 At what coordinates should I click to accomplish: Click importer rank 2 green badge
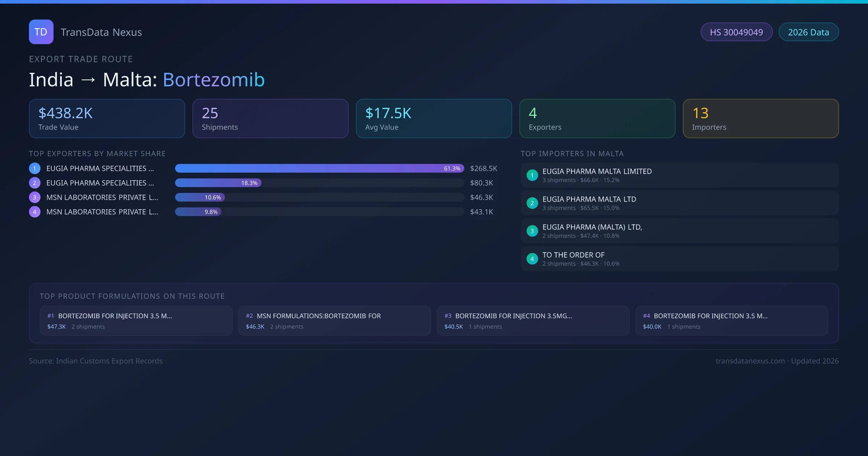tap(532, 203)
